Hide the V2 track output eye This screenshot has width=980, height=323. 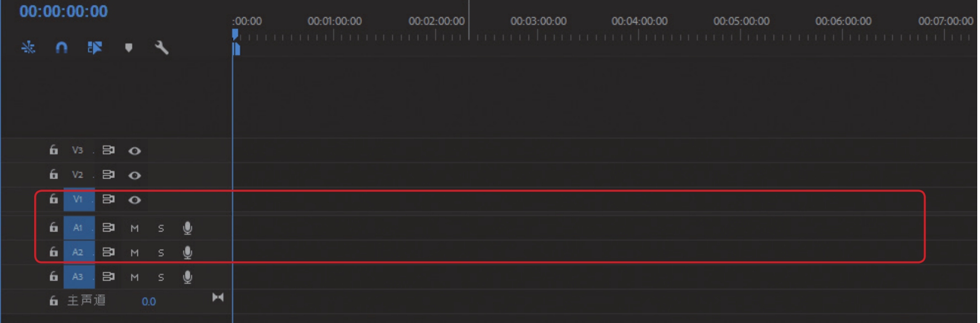tap(135, 175)
